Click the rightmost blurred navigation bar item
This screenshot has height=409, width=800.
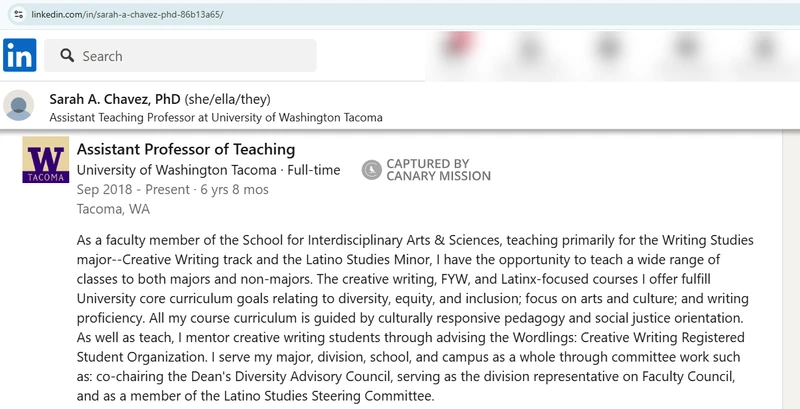765,48
